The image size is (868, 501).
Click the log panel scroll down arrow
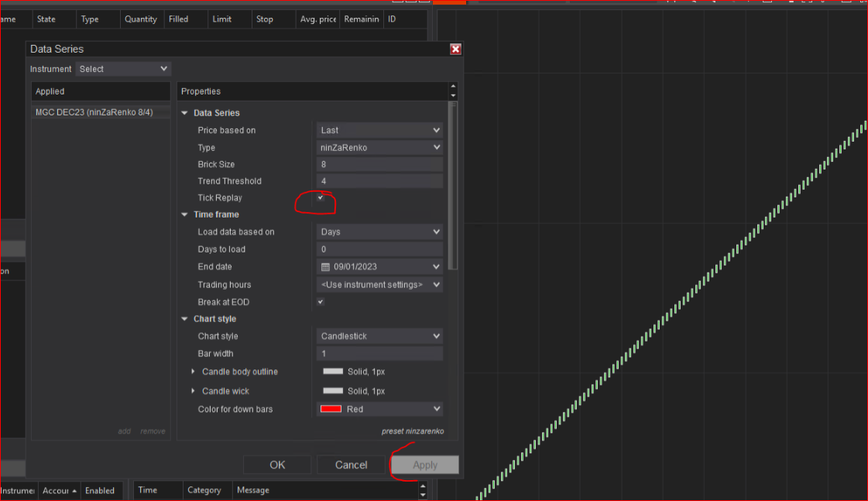click(x=423, y=495)
